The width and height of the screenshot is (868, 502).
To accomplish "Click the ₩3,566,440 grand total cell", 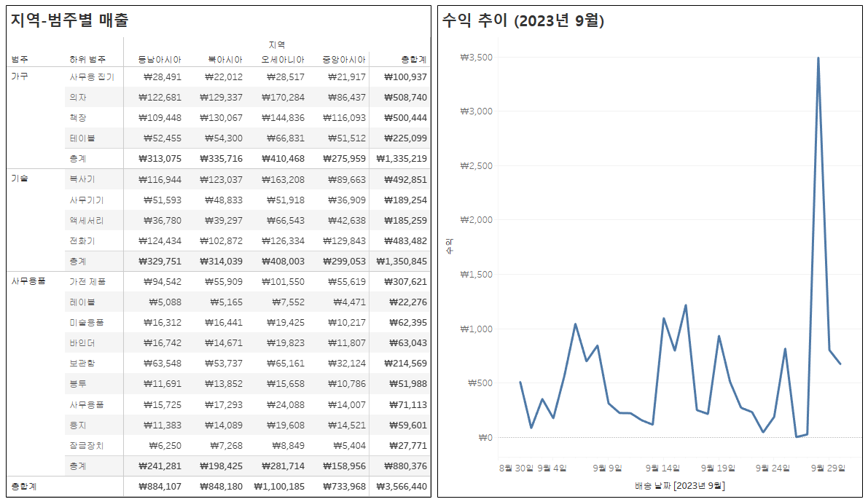I will click(402, 487).
